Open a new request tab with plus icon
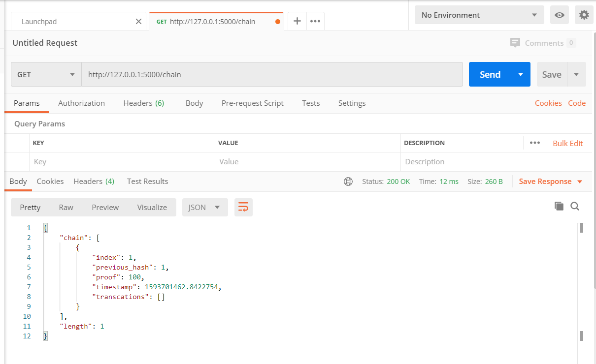 (x=297, y=21)
